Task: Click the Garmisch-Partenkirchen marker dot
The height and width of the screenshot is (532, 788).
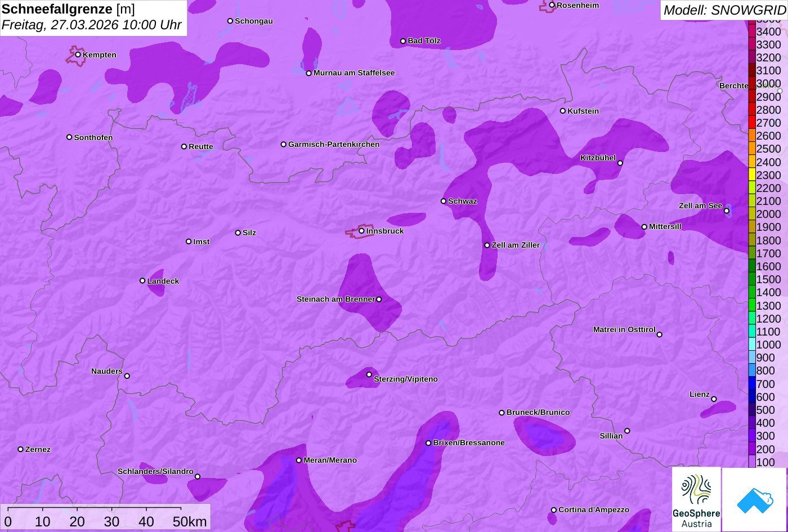Action: tap(284, 144)
